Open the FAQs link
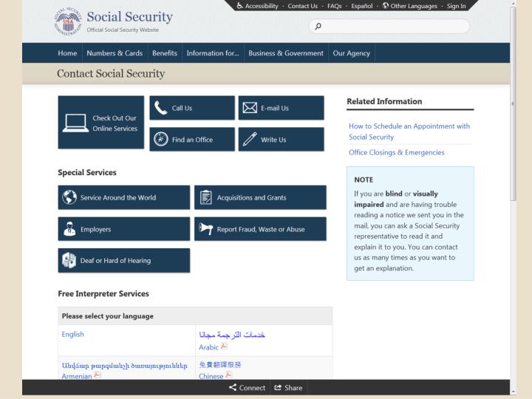532x399 pixels. [x=335, y=6]
